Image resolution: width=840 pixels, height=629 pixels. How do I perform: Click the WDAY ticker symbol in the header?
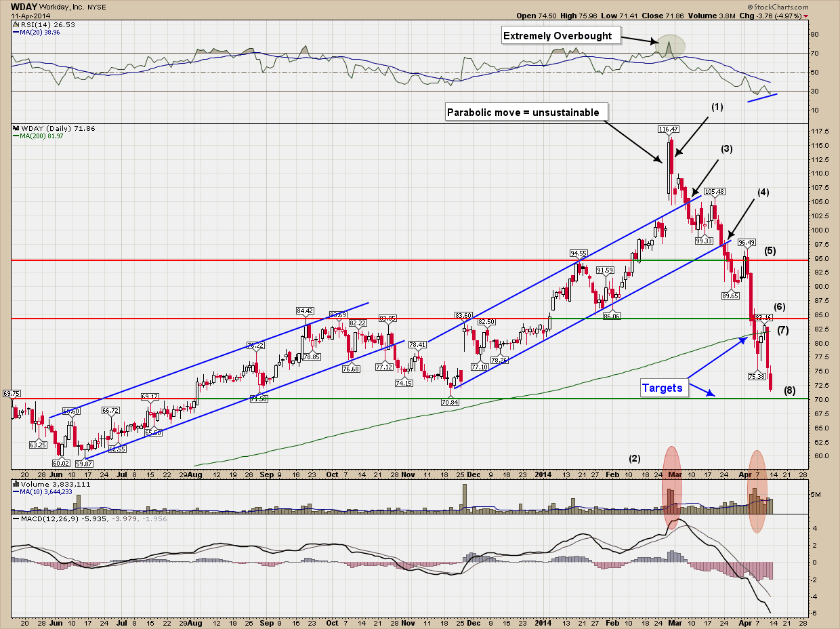[x=24, y=5]
